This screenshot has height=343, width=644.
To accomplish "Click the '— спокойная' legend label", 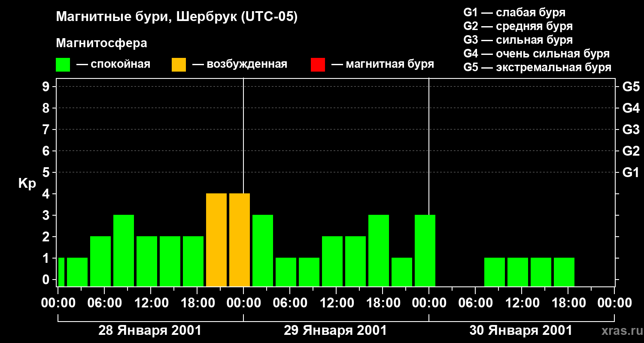I will pos(113,65).
